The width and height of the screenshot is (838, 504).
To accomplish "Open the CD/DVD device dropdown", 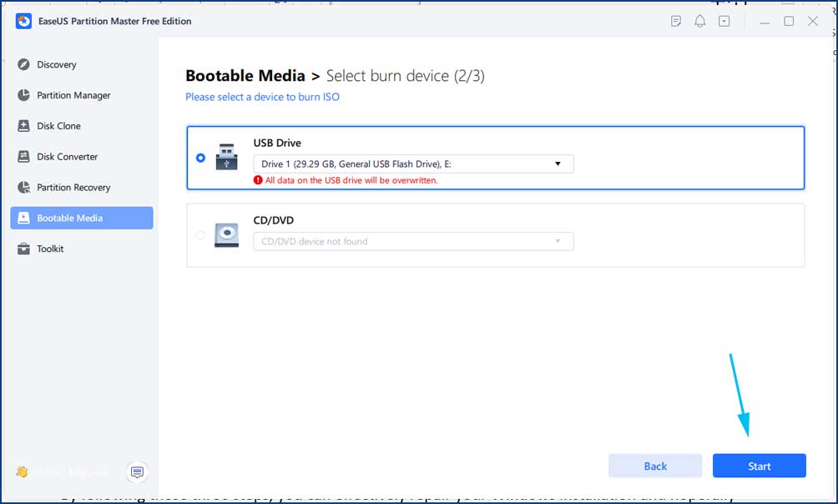I will click(x=414, y=242).
